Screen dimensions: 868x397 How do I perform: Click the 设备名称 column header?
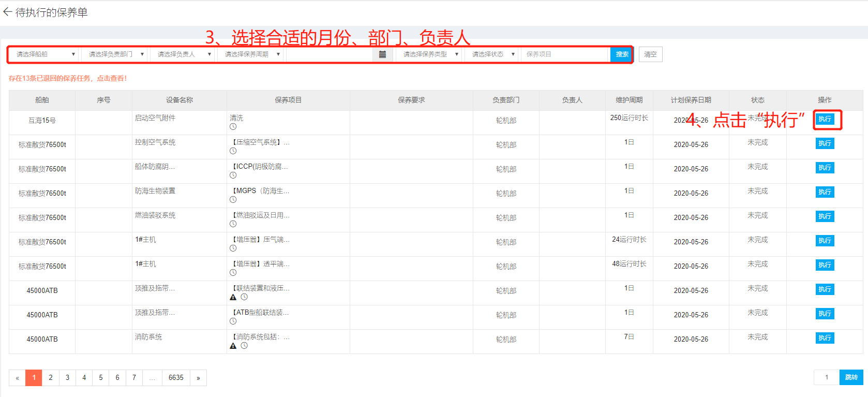tap(179, 100)
